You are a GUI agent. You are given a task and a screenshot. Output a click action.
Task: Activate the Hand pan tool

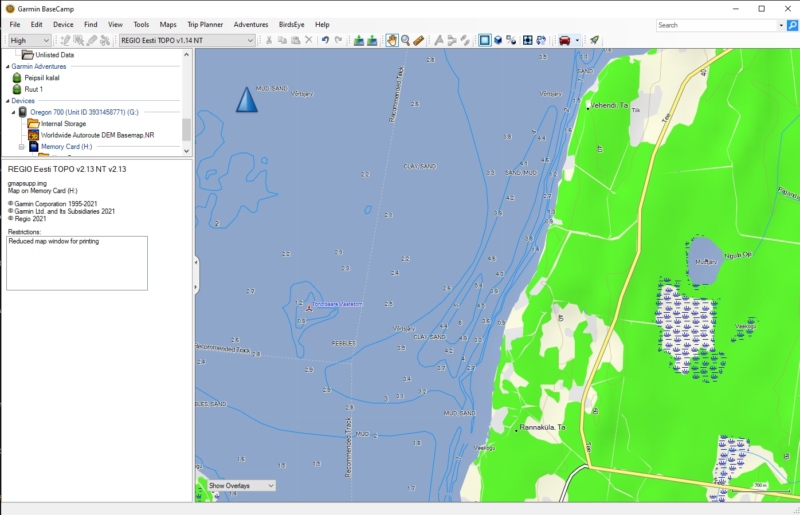coord(392,40)
